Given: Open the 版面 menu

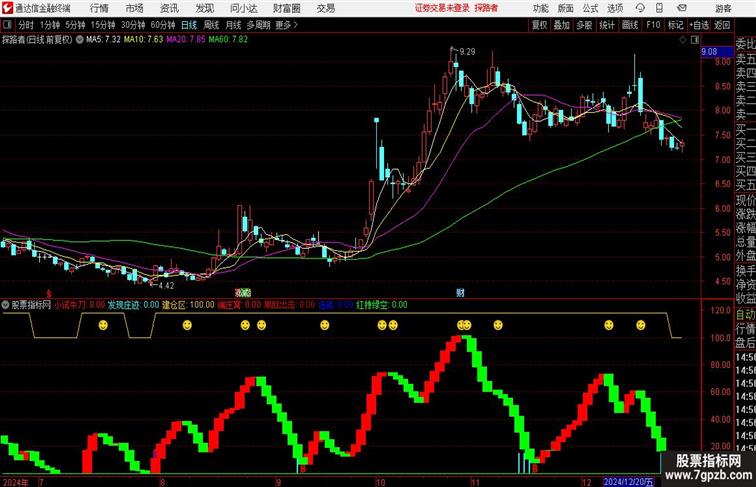Looking at the screenshot, I should coord(566,8).
